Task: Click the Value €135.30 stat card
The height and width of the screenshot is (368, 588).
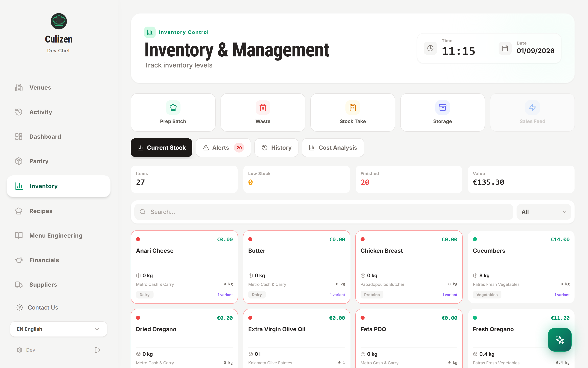Action: pos(521,179)
